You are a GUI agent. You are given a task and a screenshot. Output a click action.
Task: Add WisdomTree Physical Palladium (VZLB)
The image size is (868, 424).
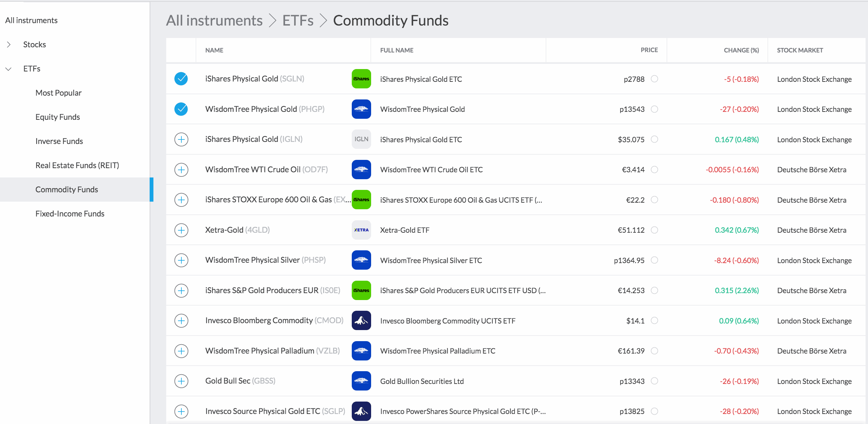click(x=181, y=351)
